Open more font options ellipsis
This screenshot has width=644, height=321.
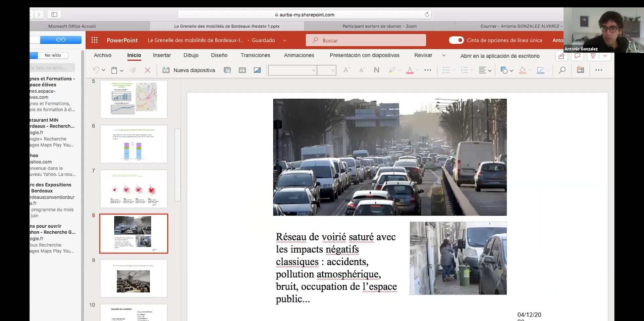click(x=428, y=70)
